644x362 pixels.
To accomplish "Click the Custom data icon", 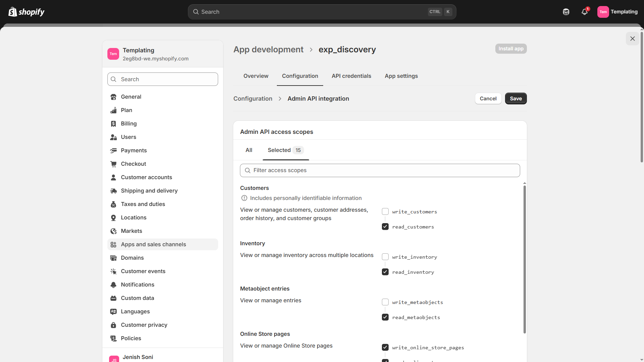I will (x=113, y=298).
